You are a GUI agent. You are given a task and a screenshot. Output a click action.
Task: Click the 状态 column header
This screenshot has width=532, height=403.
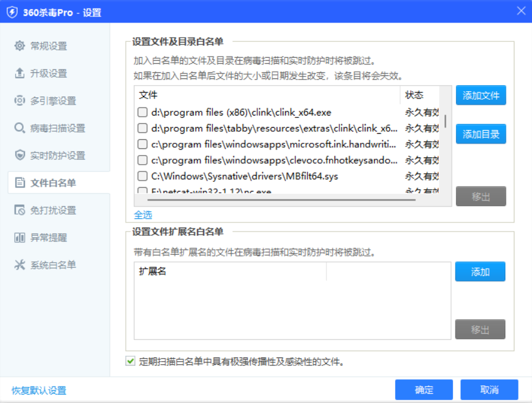[415, 95]
